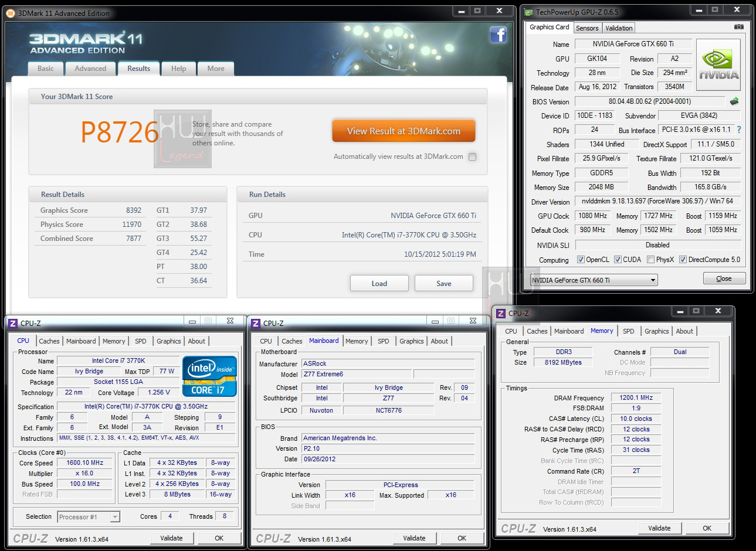Click the GPU Clock 1080 MHz value
The image size is (756, 551).
[x=592, y=216]
